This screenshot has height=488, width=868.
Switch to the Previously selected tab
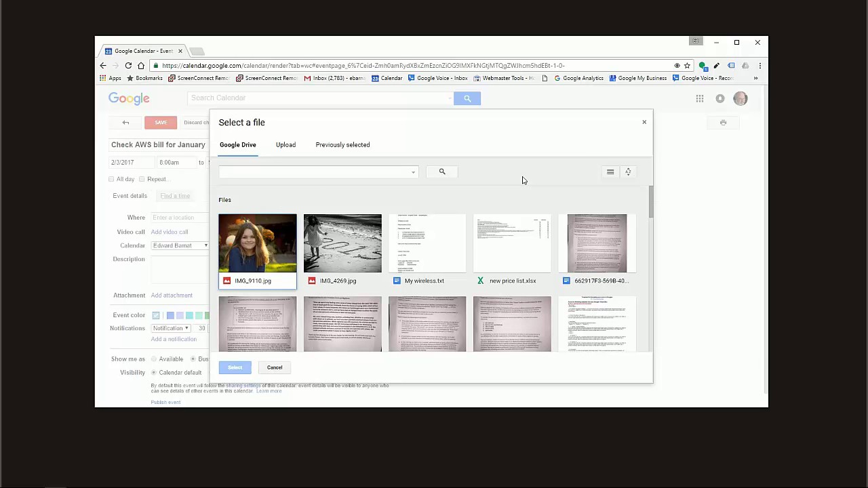coord(342,144)
